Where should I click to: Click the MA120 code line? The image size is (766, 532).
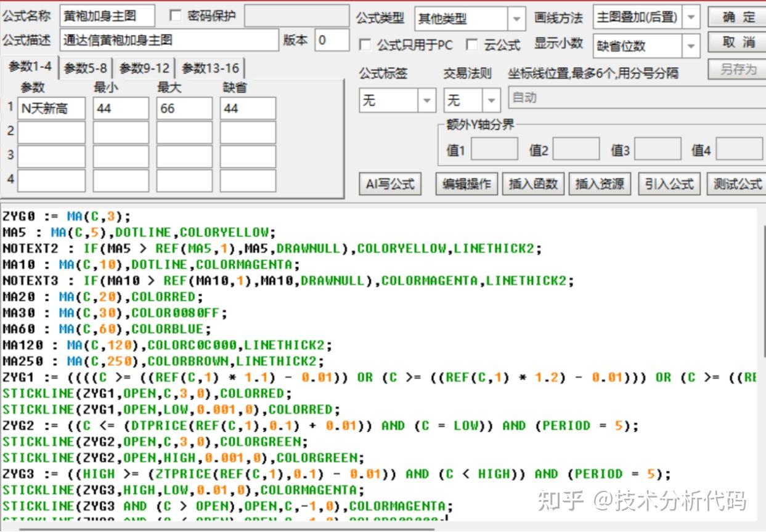pos(168,345)
